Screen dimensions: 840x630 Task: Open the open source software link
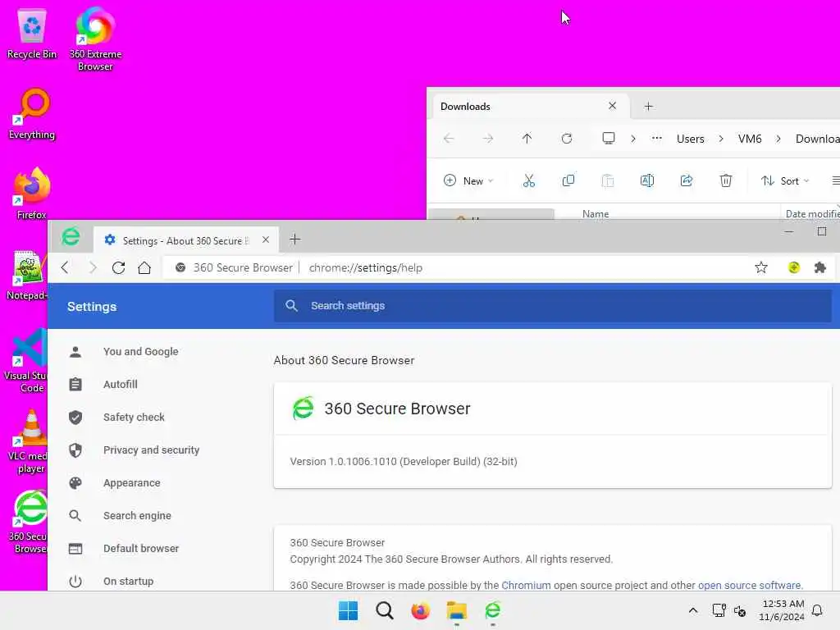(749, 585)
